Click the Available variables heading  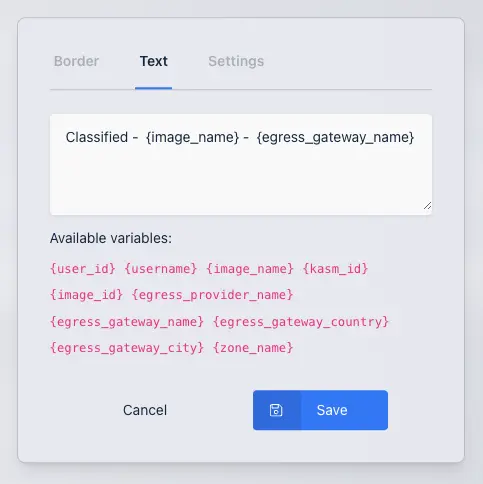point(111,238)
